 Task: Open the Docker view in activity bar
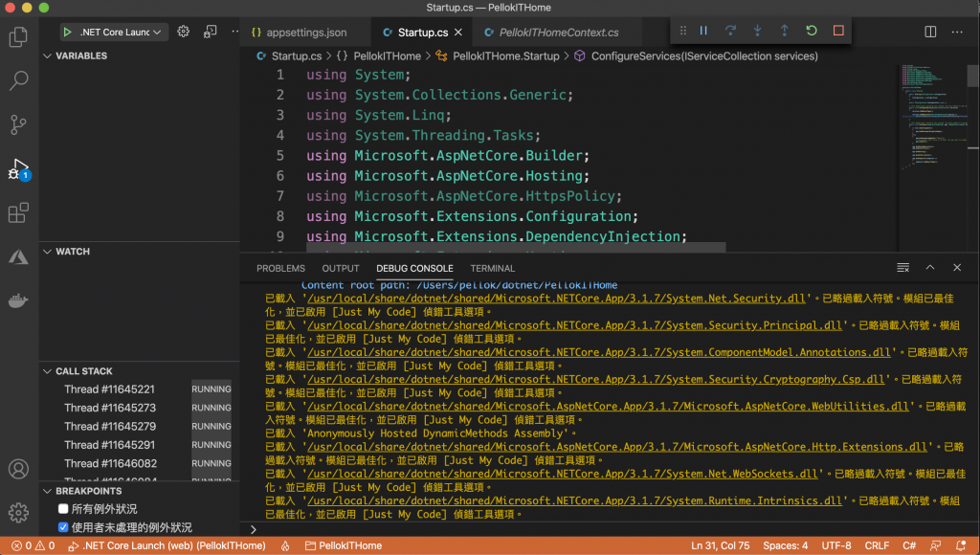click(18, 300)
